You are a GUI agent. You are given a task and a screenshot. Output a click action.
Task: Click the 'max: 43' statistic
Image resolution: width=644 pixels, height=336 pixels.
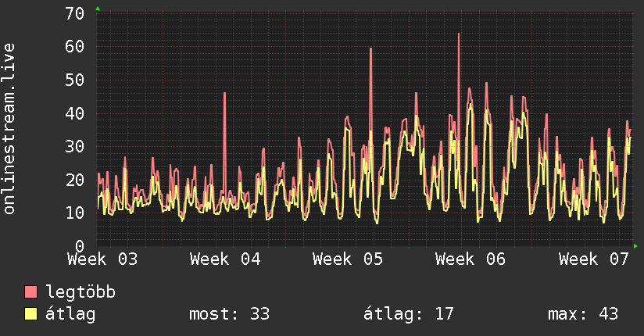(583, 314)
